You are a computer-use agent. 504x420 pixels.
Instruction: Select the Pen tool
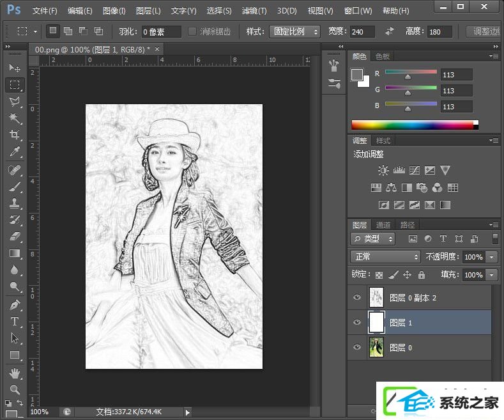click(15, 304)
